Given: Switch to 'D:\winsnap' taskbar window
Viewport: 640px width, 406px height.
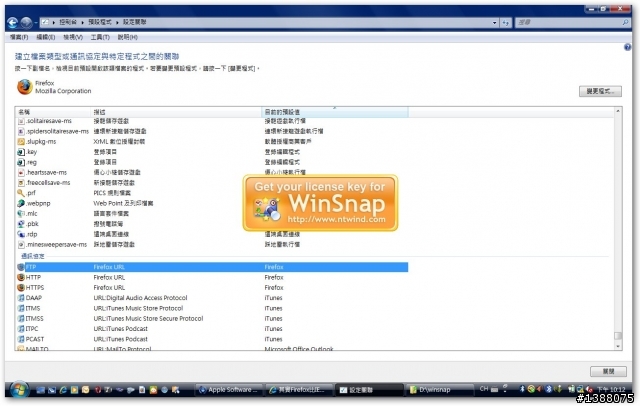Looking at the screenshot, I should click(x=439, y=390).
